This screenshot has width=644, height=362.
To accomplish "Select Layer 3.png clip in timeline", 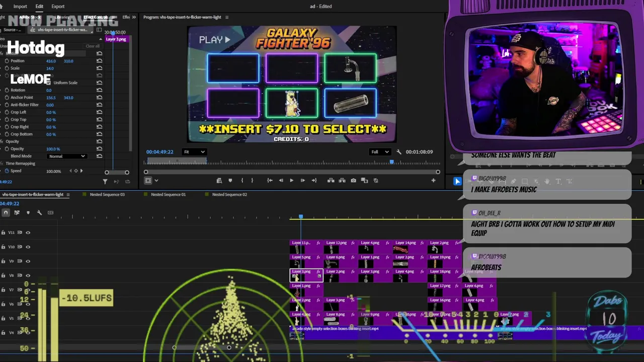I will tap(306, 275).
